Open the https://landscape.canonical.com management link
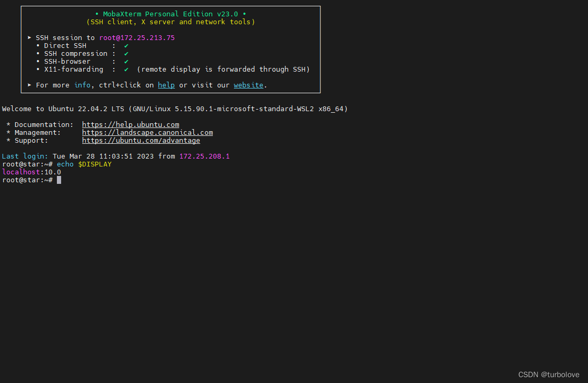 [x=147, y=132]
